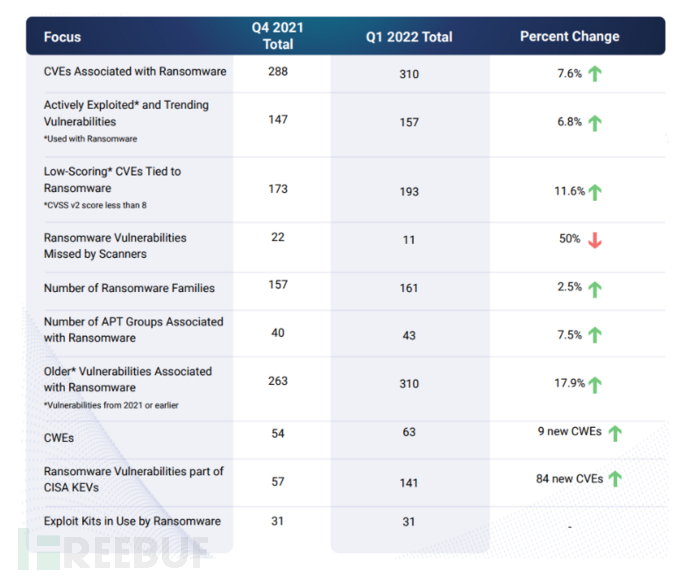Select the Q4 2021 Total column header
This screenshot has width=690, height=577.
pos(278,36)
